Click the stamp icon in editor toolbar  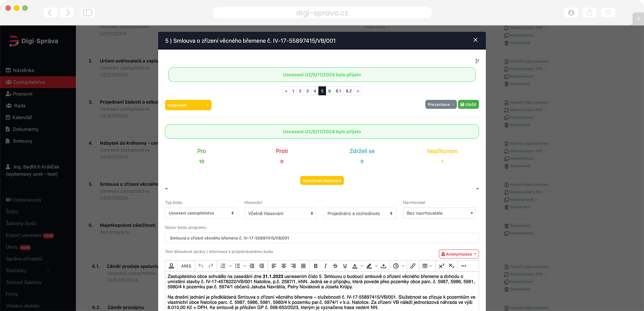coord(171,266)
